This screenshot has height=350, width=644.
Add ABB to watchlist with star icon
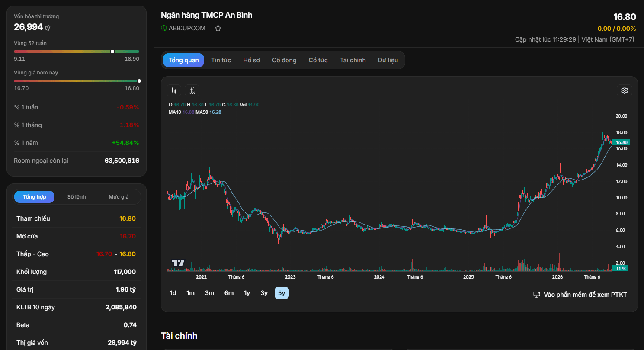(218, 28)
